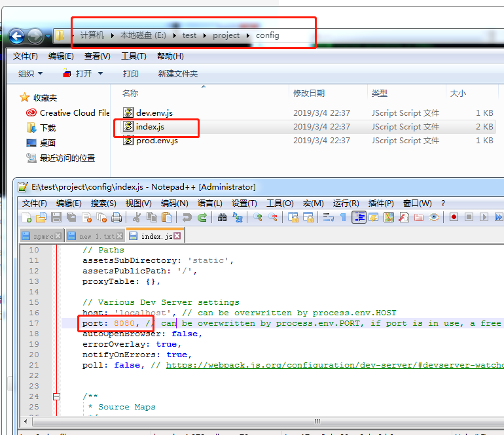Open the 查看(V) menu in Explorer
Screen dimensions: 504x435
97,56
